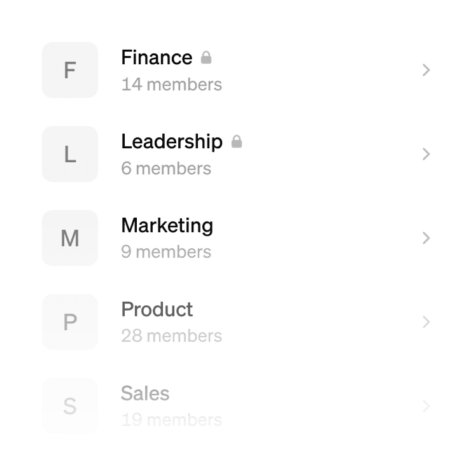Click the lock icon beside Leadership
Image resolution: width=476 pixels, height=476 pixels.
point(236,142)
